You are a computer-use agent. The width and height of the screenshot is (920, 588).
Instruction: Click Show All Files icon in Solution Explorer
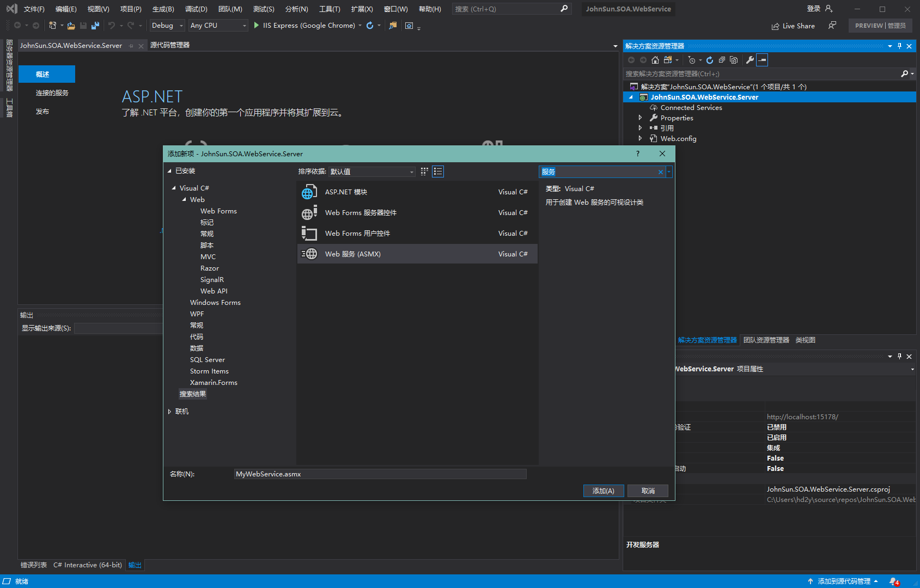pyautogui.click(x=734, y=60)
